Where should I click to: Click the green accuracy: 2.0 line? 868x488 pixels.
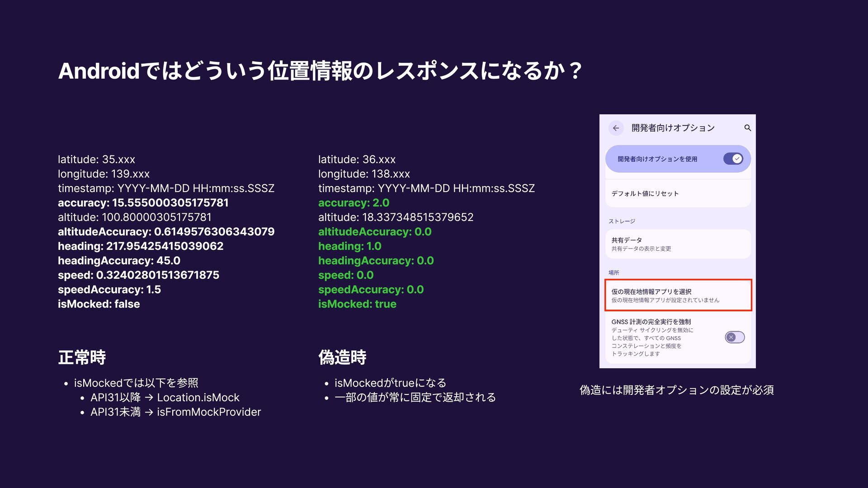(354, 203)
